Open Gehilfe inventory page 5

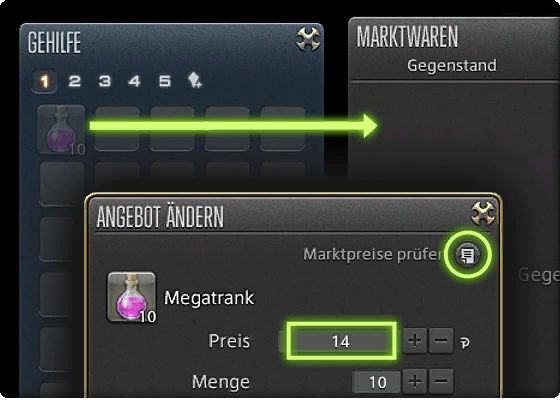165,81
